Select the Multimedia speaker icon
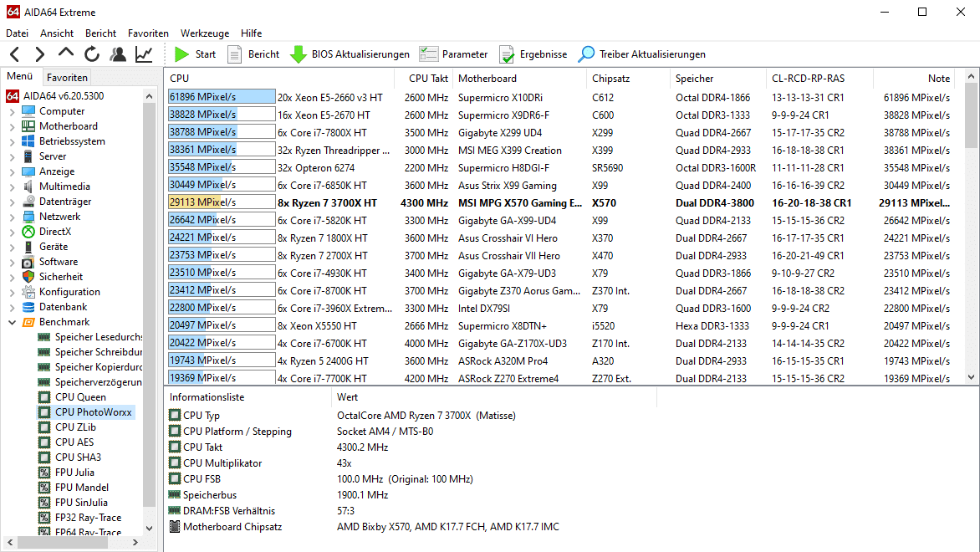Viewport: 980px width, 552px height. (28, 187)
